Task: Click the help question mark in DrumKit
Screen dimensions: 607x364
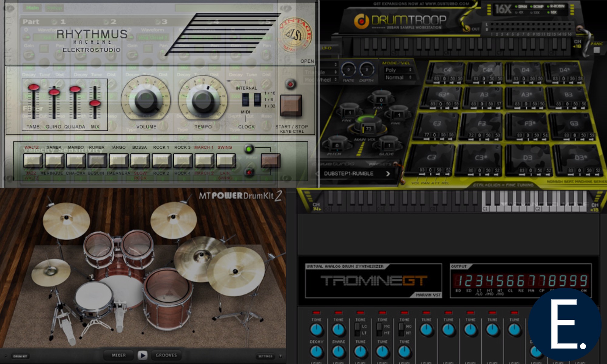Action: (280, 356)
